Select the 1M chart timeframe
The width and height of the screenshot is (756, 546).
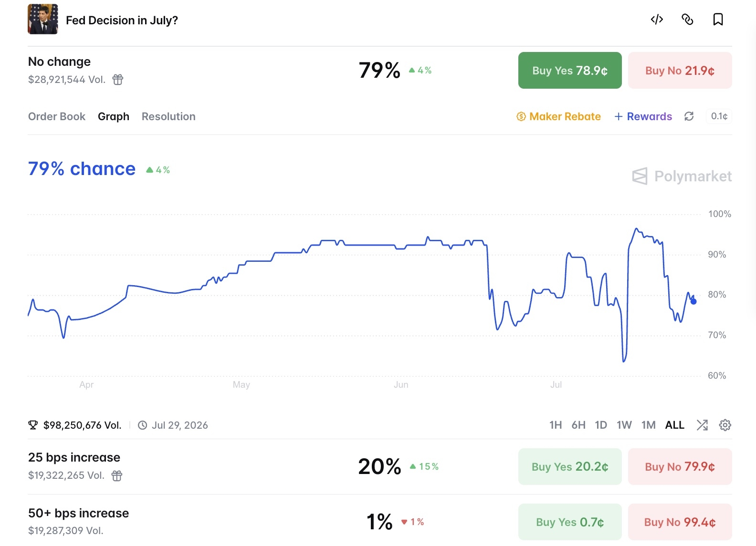point(648,425)
